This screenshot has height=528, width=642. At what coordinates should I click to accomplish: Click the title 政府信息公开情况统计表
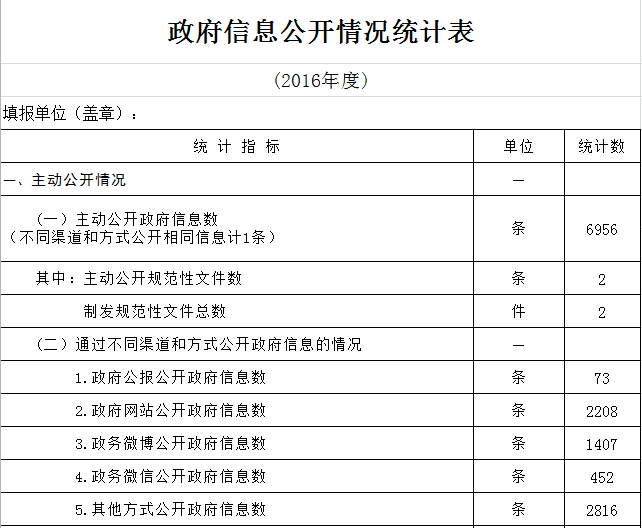(x=320, y=32)
